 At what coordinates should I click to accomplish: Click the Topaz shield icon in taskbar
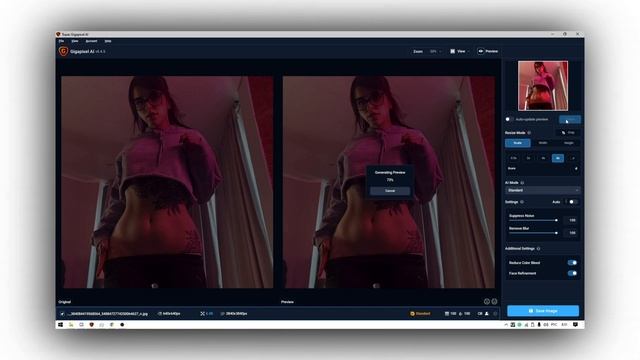[91, 325]
